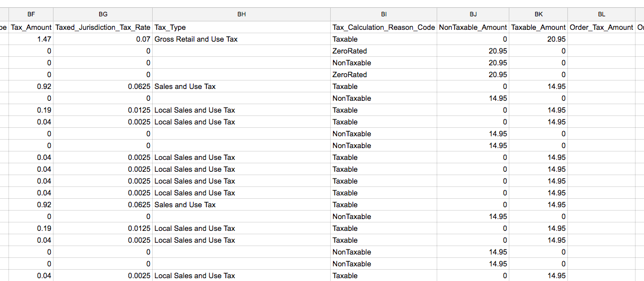
Task: Select column BJ by its letter header
Action: (473, 14)
